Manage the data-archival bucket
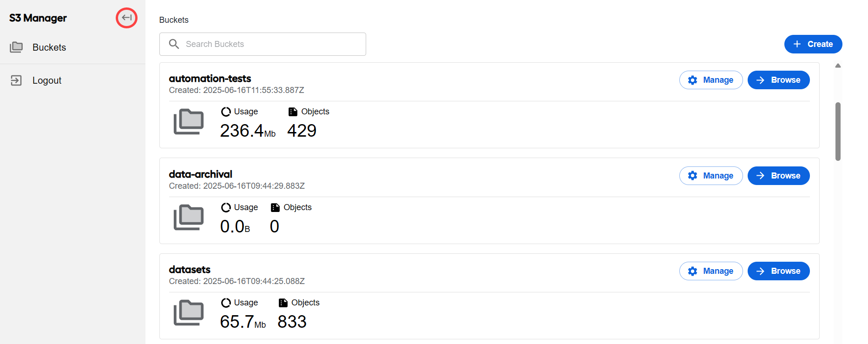Viewport: 868px width, 344px height. [x=711, y=176]
